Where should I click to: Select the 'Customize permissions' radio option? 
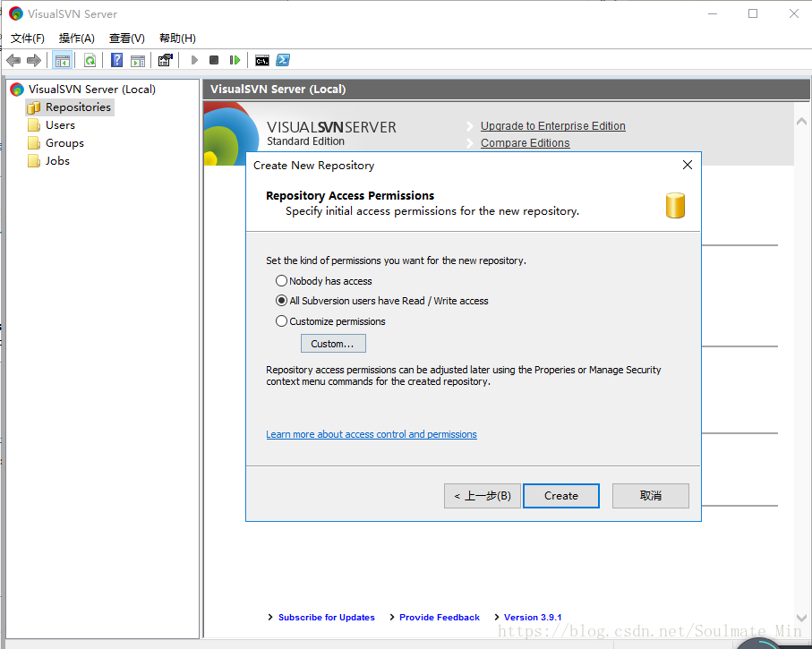pyautogui.click(x=281, y=321)
